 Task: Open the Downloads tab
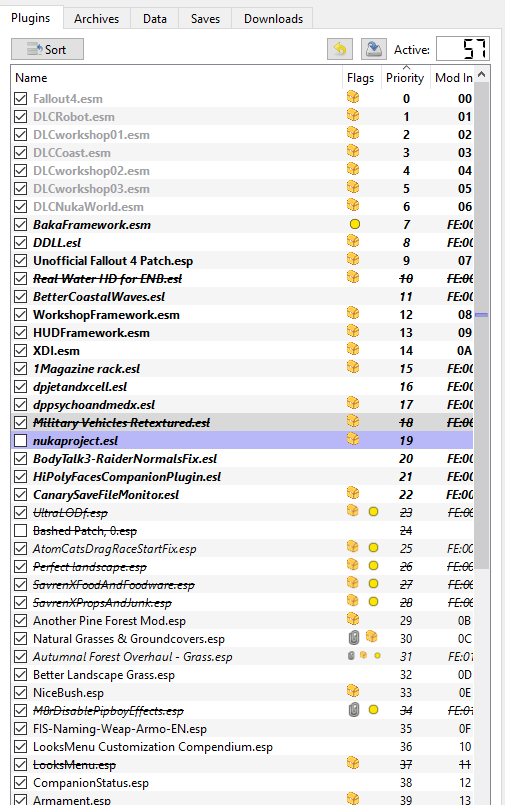[273, 18]
